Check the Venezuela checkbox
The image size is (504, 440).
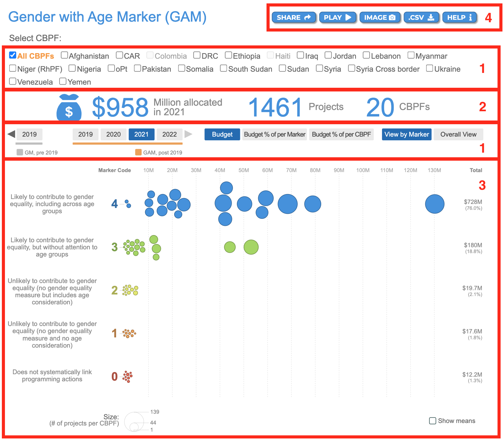point(13,81)
